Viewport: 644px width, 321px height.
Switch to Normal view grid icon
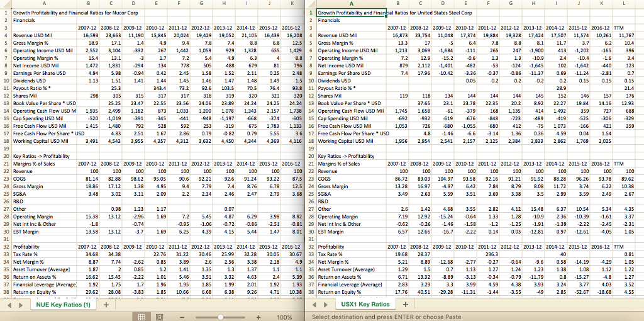point(142,317)
